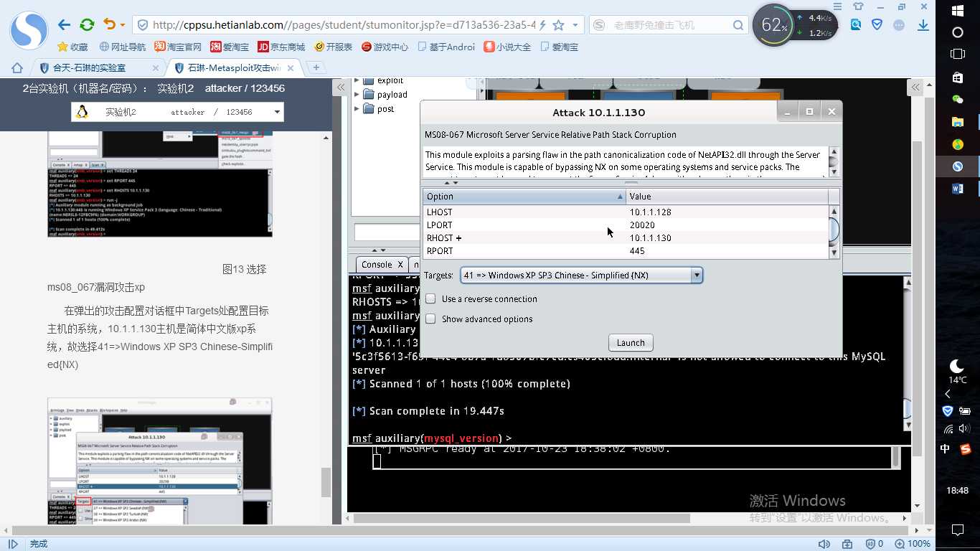Open WeChat icon on taskbar

[x=957, y=99]
